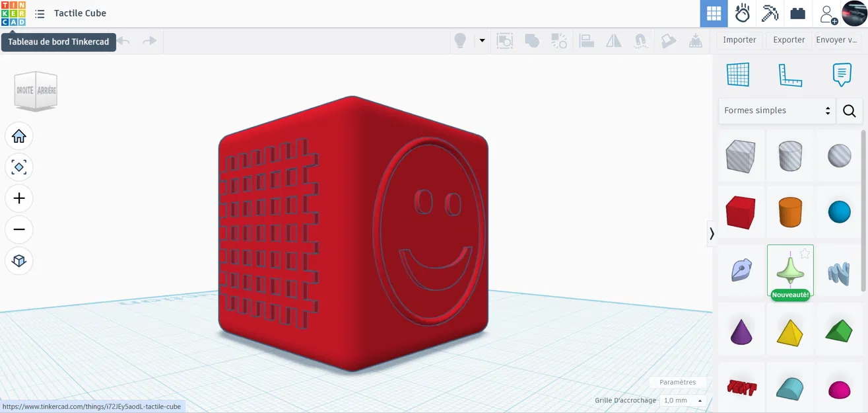
Task: Zoom out with the minus button
Action: (x=19, y=229)
